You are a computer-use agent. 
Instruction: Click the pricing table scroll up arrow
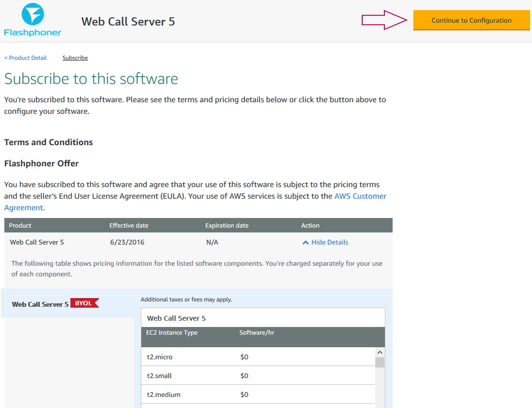(x=380, y=353)
